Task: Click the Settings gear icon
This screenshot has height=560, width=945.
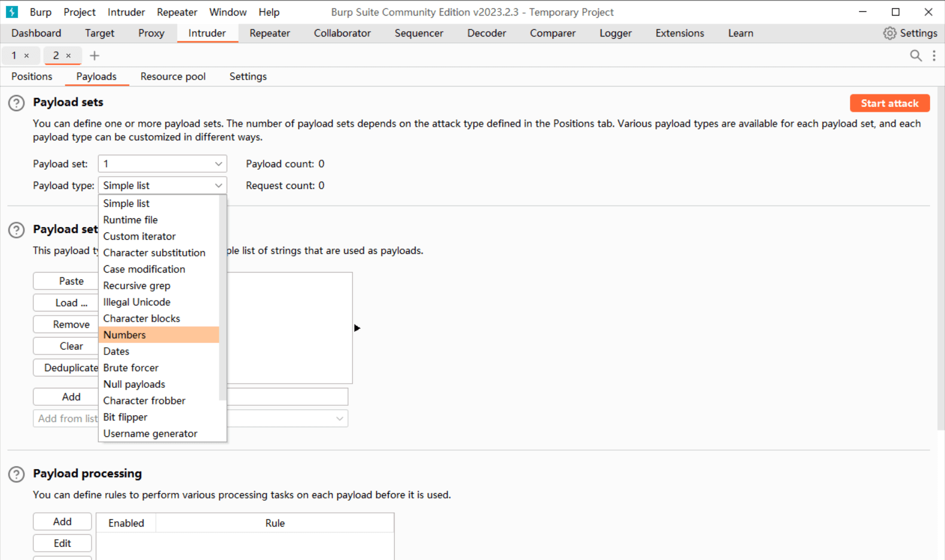Action: coord(889,33)
